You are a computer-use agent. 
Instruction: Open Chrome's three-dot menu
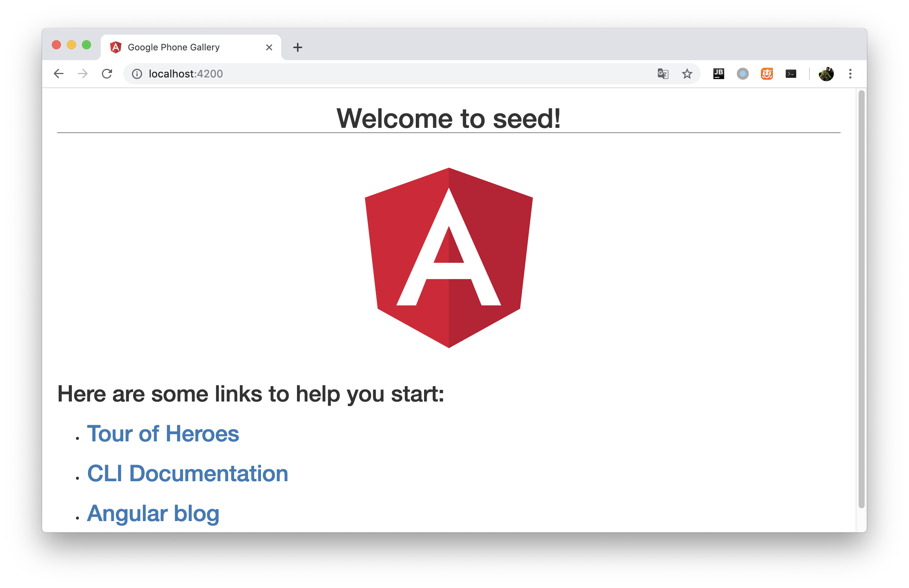coord(850,74)
